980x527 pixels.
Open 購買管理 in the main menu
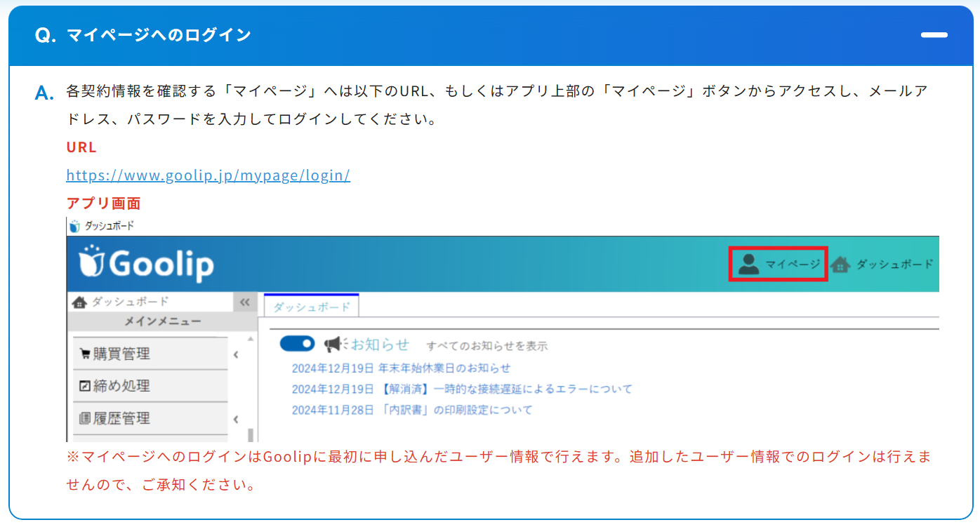pos(150,354)
